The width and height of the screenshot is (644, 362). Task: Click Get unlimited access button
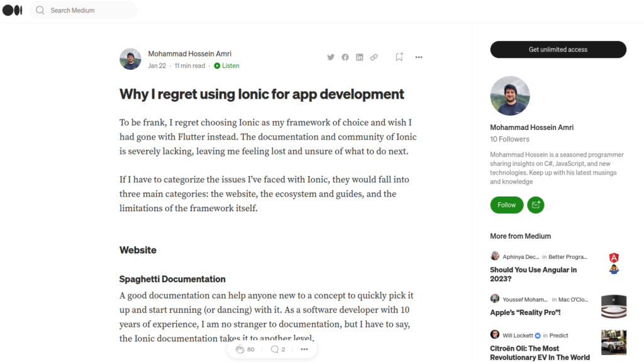(558, 50)
